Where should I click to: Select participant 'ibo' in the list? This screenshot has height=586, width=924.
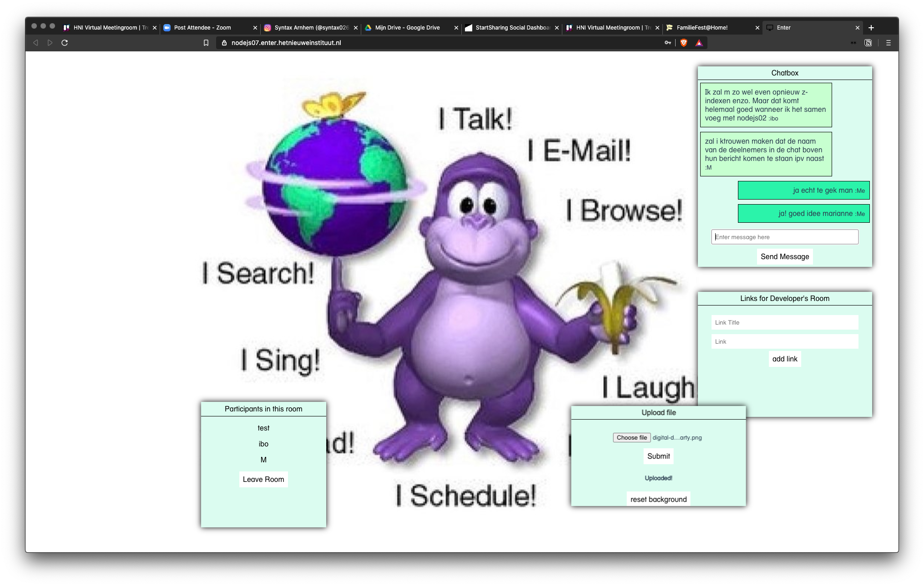[x=263, y=444]
